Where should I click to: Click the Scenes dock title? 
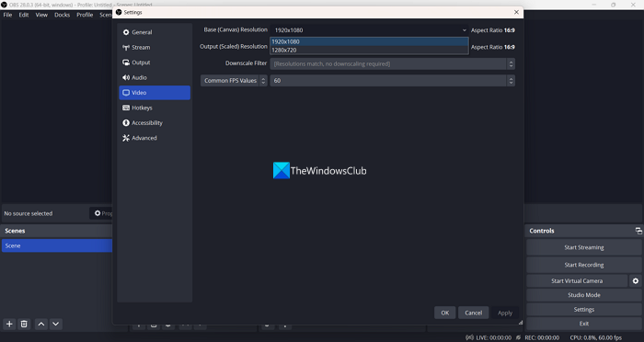click(x=15, y=231)
